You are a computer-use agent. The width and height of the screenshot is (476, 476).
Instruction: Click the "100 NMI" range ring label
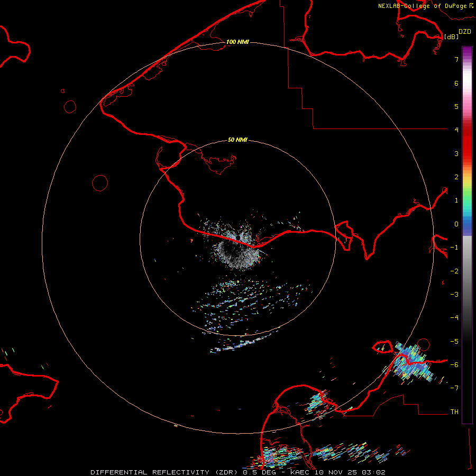click(x=237, y=42)
